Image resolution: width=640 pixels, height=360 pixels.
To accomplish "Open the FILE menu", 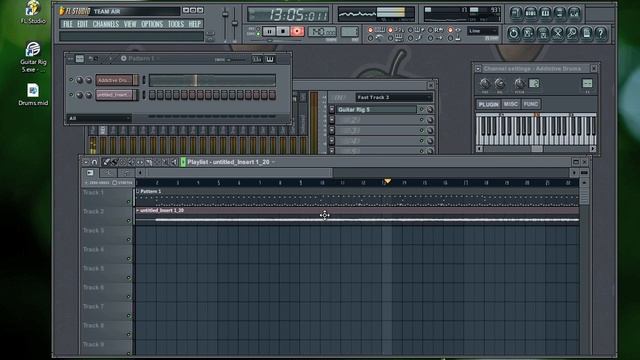I will coord(68,24).
